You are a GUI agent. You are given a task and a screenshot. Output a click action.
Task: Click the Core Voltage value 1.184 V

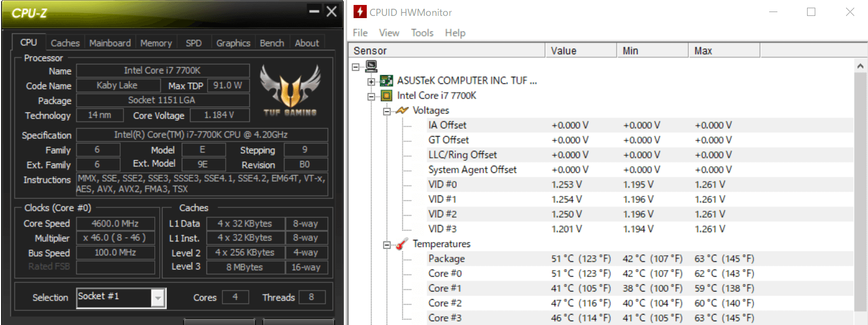(x=220, y=115)
